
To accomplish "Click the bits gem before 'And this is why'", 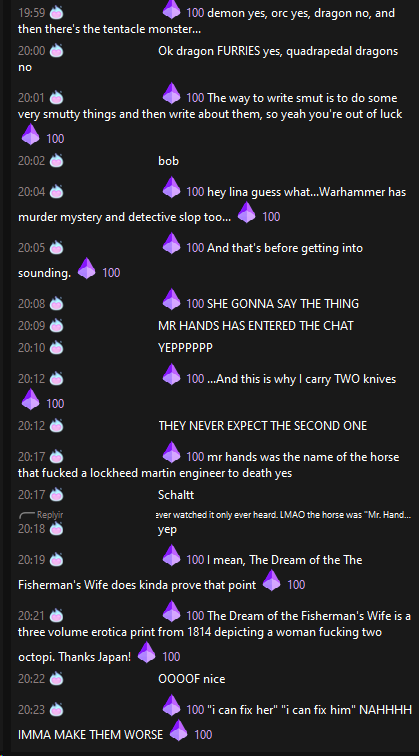I will 171,375.
